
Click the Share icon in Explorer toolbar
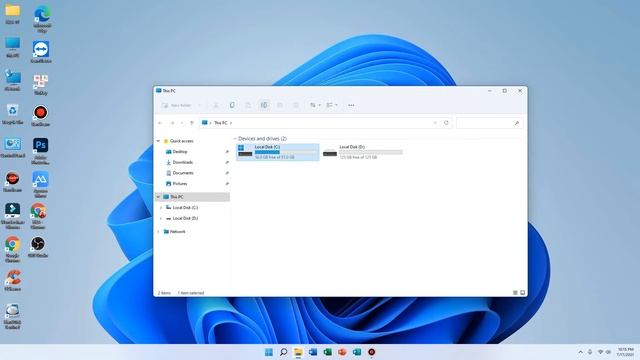pyautogui.click(x=280, y=105)
